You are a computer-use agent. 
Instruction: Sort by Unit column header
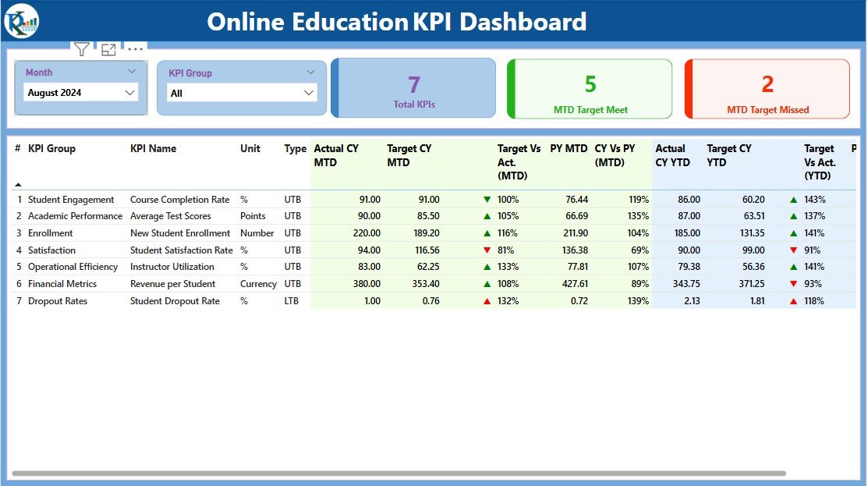tap(250, 148)
